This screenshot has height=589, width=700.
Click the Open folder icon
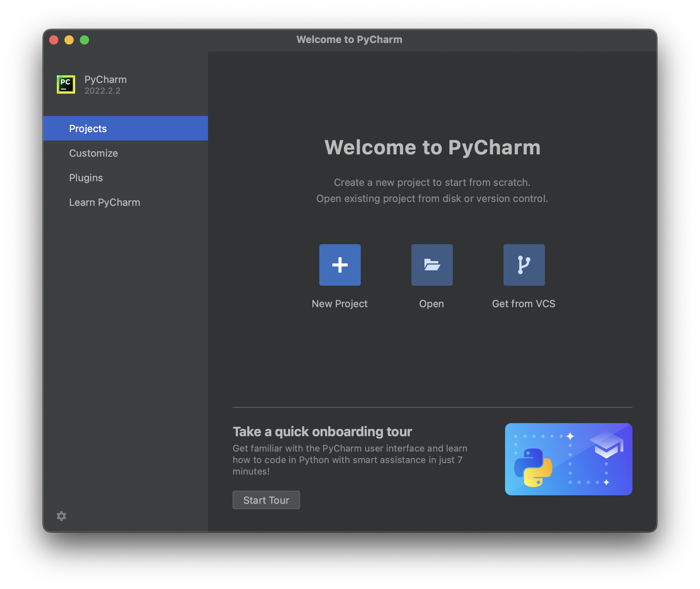432,265
